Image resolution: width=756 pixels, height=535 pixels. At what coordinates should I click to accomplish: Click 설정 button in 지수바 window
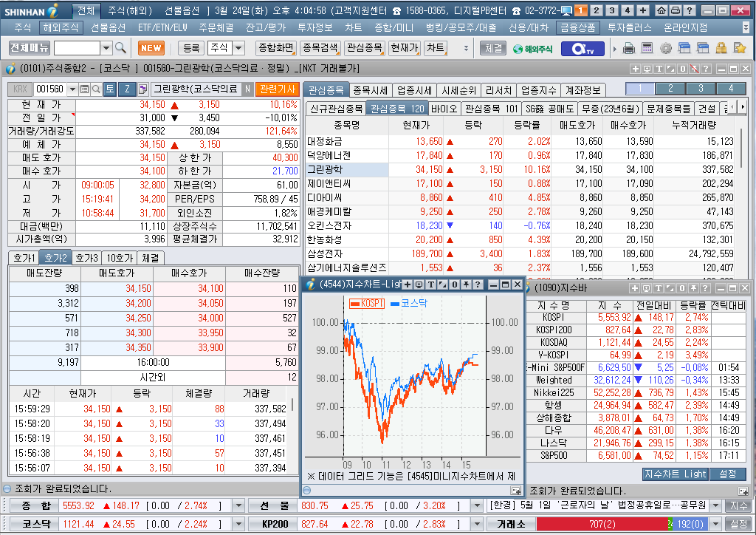click(x=727, y=474)
